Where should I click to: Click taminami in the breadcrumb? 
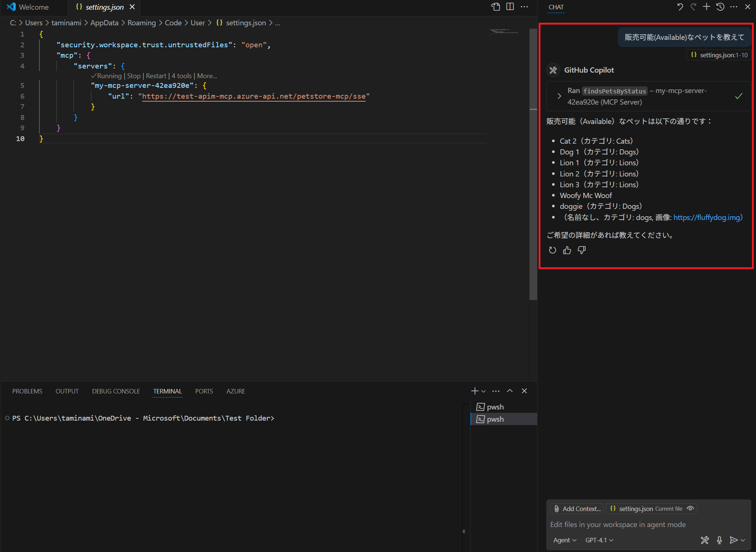tap(66, 23)
